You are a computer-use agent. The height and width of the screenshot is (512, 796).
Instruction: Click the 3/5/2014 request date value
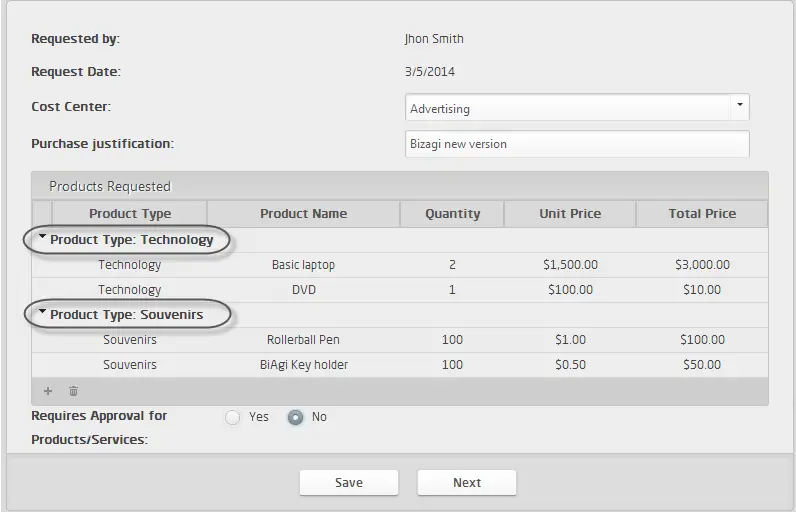[430, 72]
